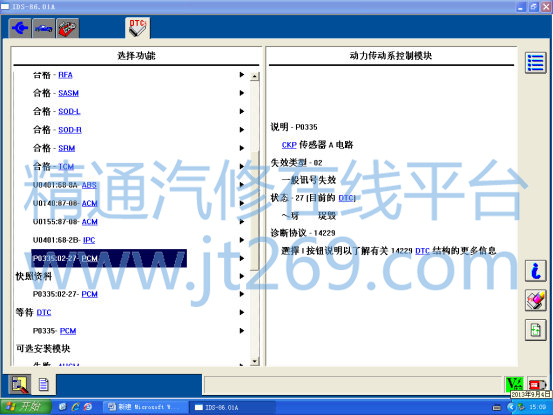
Task: Click the scroll down arrow of function list
Action: [255, 361]
